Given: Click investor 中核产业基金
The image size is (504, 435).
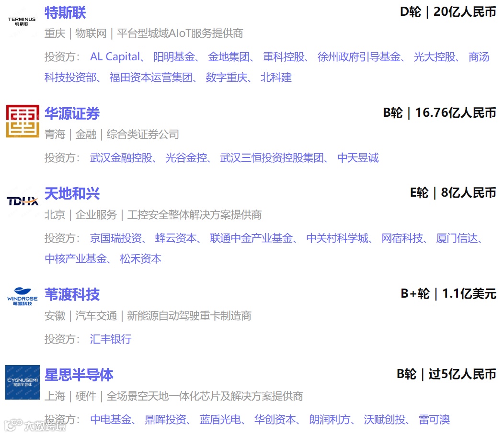Looking at the screenshot, I should click(76, 259).
